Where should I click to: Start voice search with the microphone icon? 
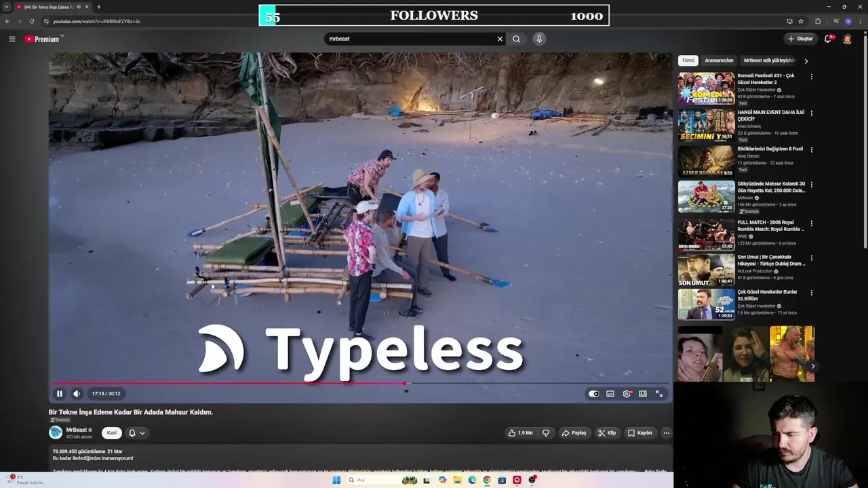[x=539, y=39]
